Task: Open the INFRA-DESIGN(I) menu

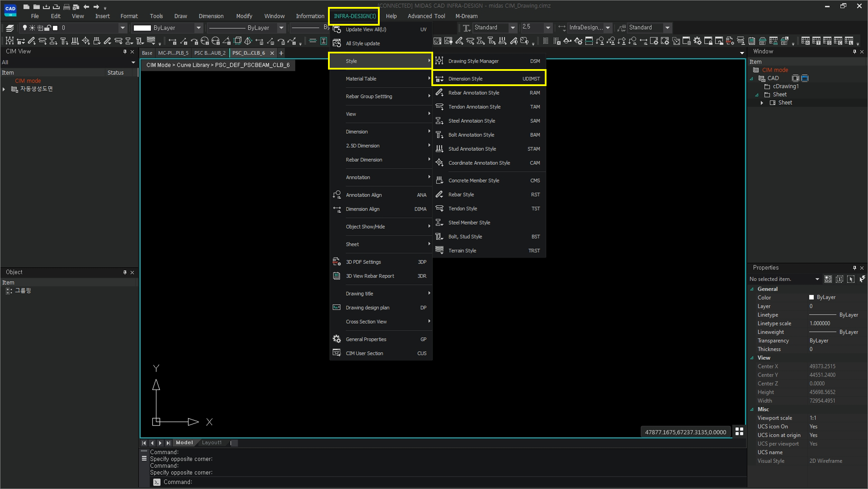Action: (354, 16)
